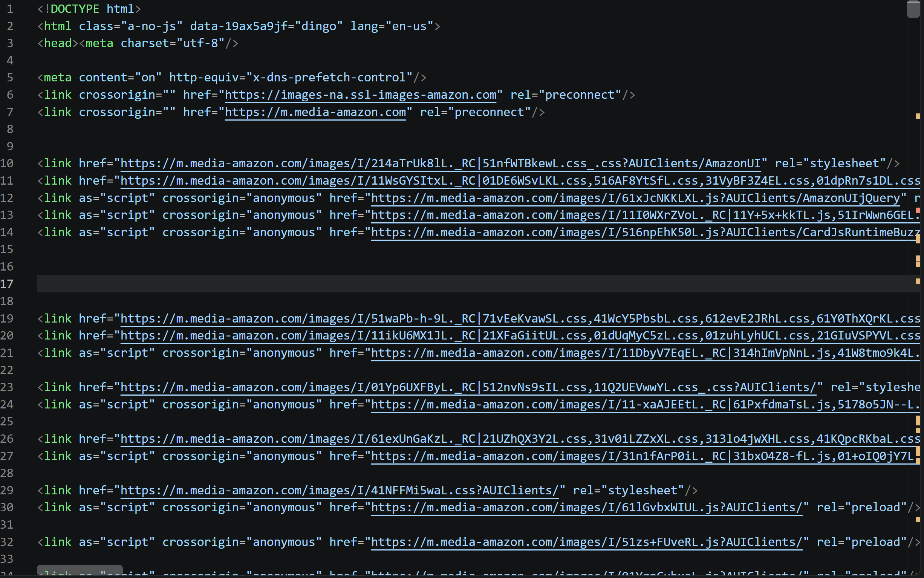The height and width of the screenshot is (578, 924).
Task: Place cursor on highlighted empty line 17
Action: pos(478,284)
